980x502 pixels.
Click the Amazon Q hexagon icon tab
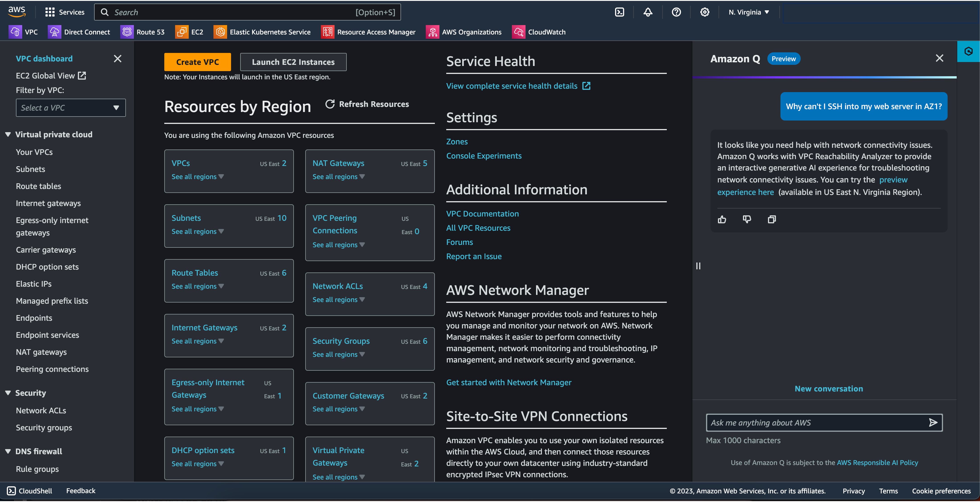point(968,51)
